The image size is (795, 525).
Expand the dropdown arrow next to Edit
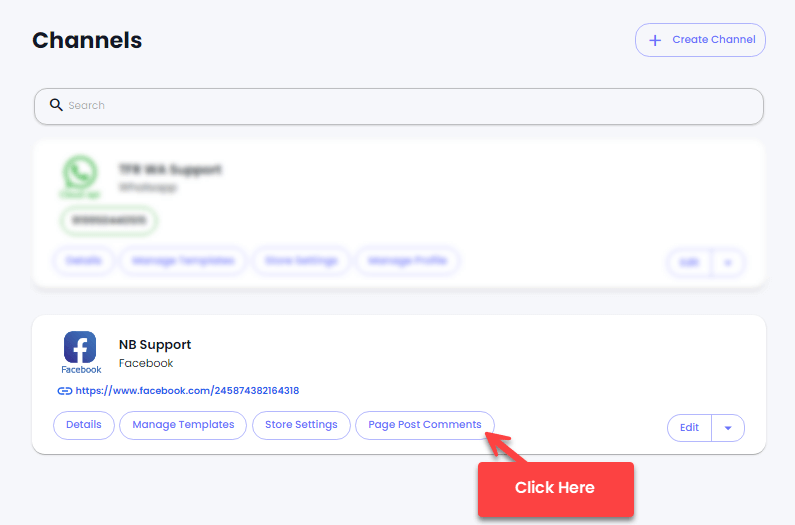coord(728,428)
